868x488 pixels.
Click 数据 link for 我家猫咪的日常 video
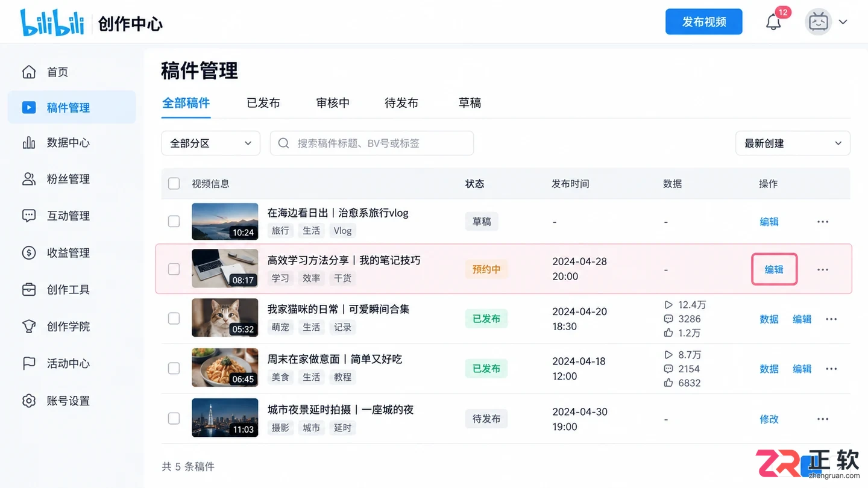click(769, 319)
